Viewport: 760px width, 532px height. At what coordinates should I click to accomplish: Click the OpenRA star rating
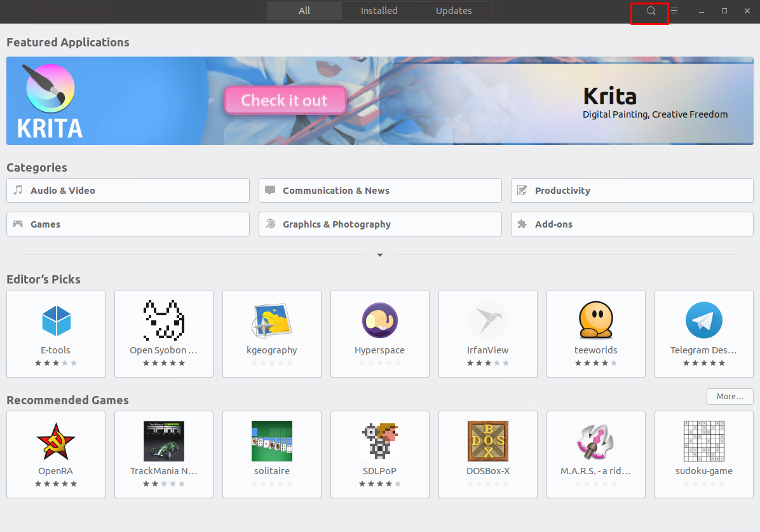(x=56, y=484)
